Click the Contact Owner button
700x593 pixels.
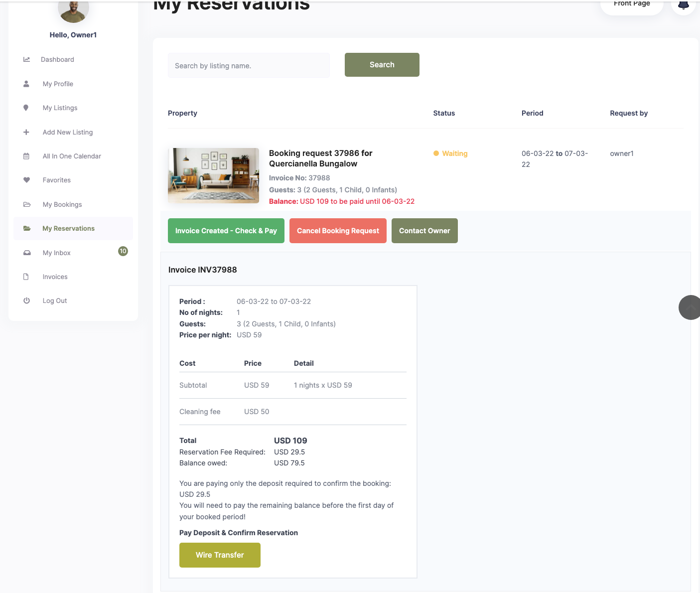pyautogui.click(x=424, y=231)
